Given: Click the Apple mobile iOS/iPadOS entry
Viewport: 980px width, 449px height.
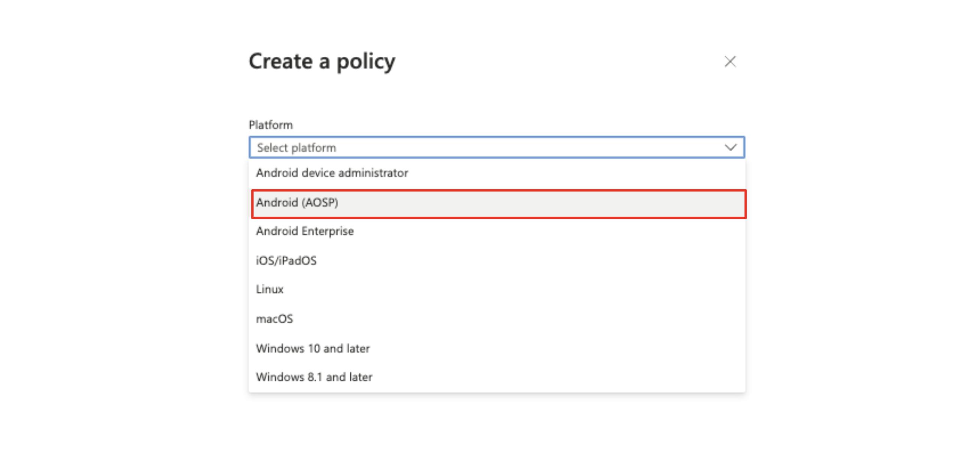Looking at the screenshot, I should pos(286,261).
